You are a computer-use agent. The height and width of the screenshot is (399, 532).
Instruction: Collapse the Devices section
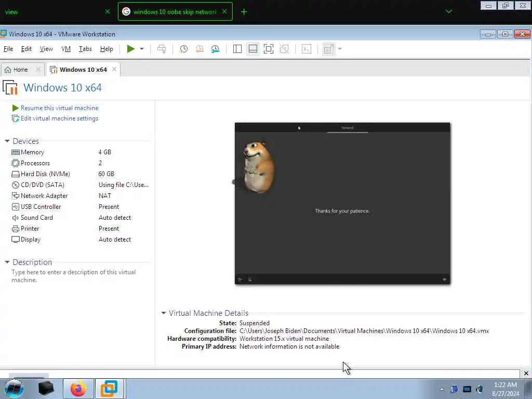pyautogui.click(x=7, y=141)
